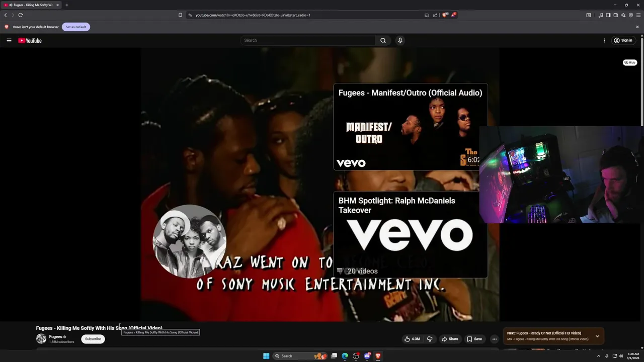This screenshot has width=644, height=362.
Task: Search with your voice microphone icon
Action: 400,40
